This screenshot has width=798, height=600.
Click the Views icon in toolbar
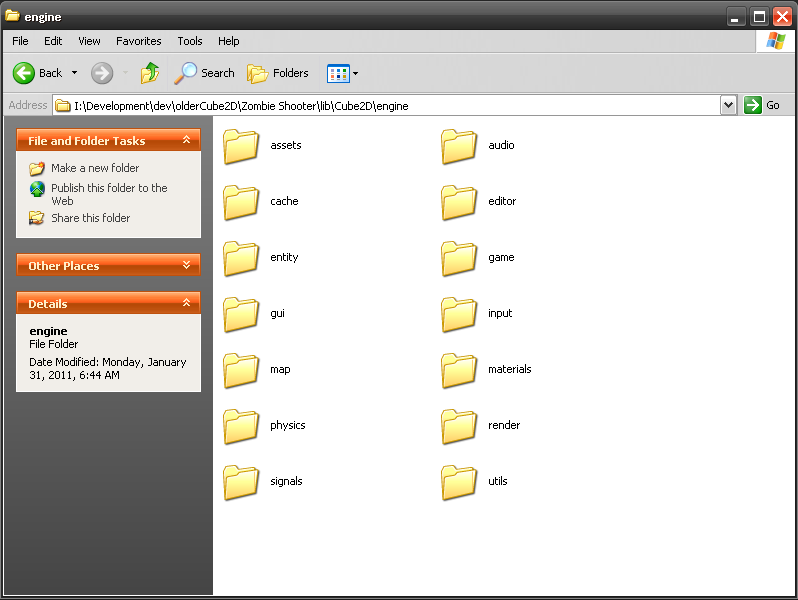pos(337,73)
